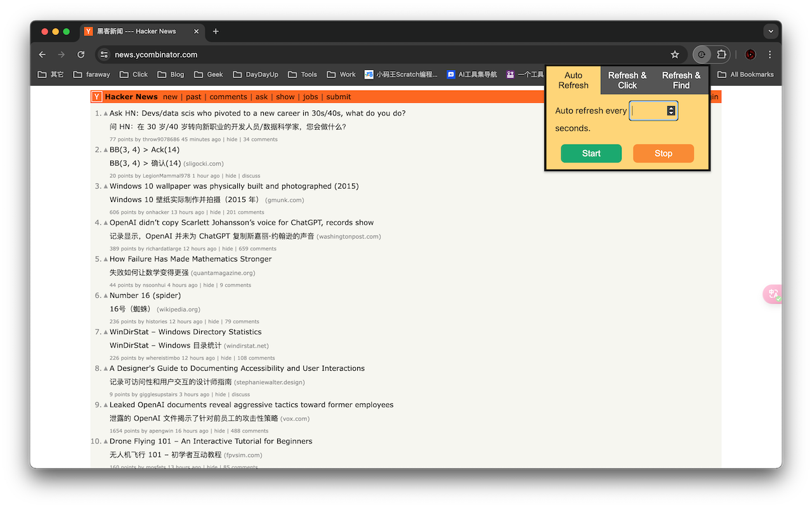
Task: Click the Y Combinator logo in the Hacker News header
Action: [x=97, y=97]
